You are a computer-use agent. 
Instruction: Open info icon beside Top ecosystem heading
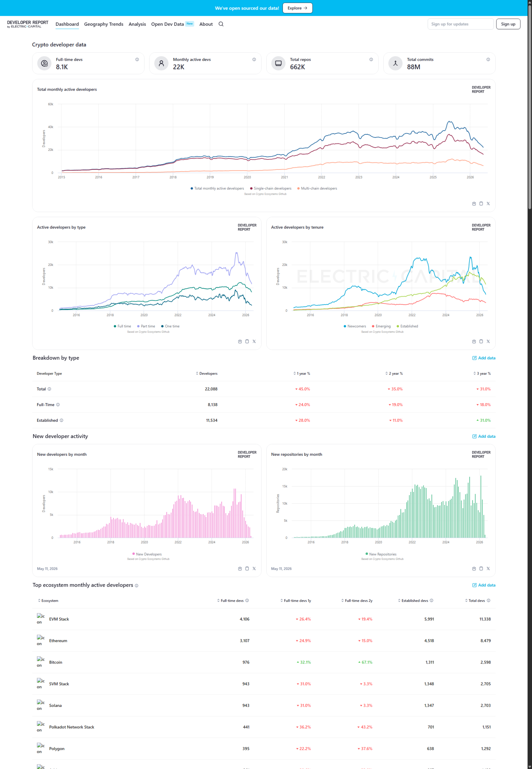137,585
